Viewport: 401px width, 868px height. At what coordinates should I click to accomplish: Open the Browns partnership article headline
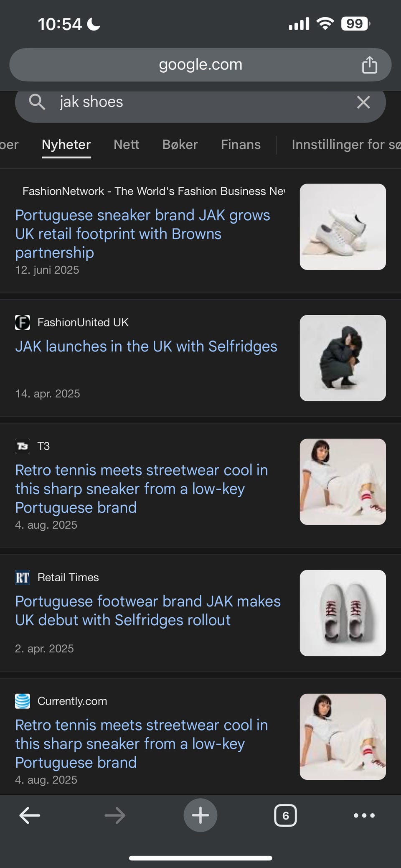[x=142, y=234]
